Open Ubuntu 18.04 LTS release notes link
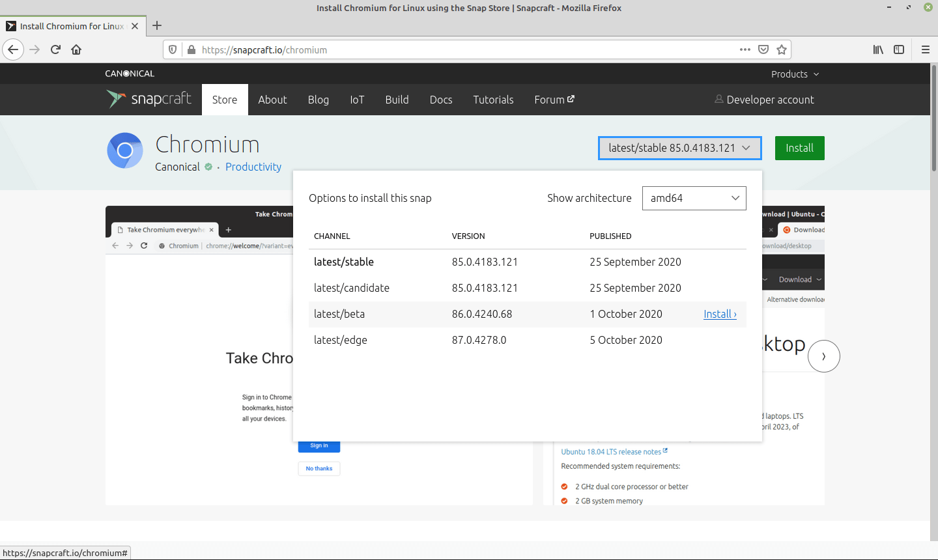Image resolution: width=938 pixels, height=560 pixels. tap(614, 452)
